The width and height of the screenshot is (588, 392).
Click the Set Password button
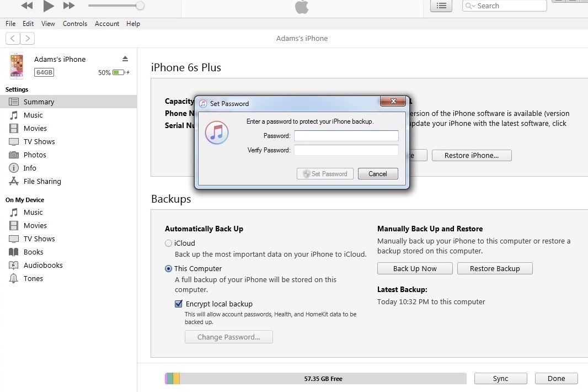325,174
